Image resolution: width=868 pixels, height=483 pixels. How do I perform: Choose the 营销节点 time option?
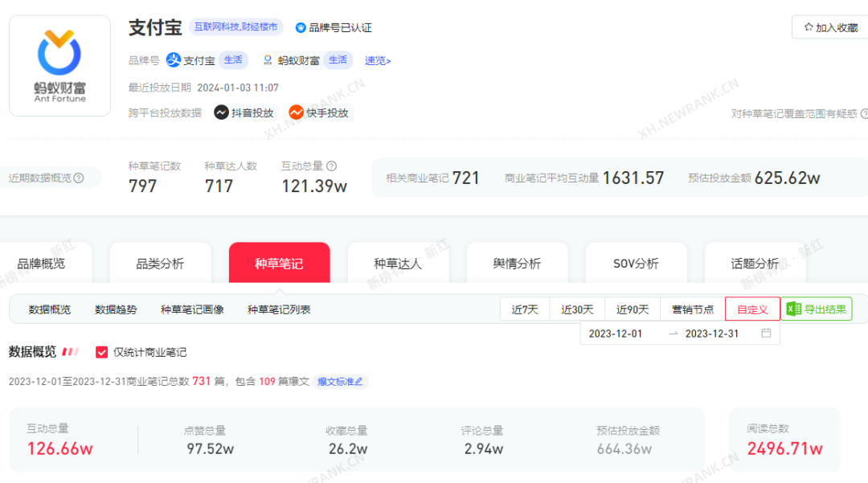(x=693, y=309)
